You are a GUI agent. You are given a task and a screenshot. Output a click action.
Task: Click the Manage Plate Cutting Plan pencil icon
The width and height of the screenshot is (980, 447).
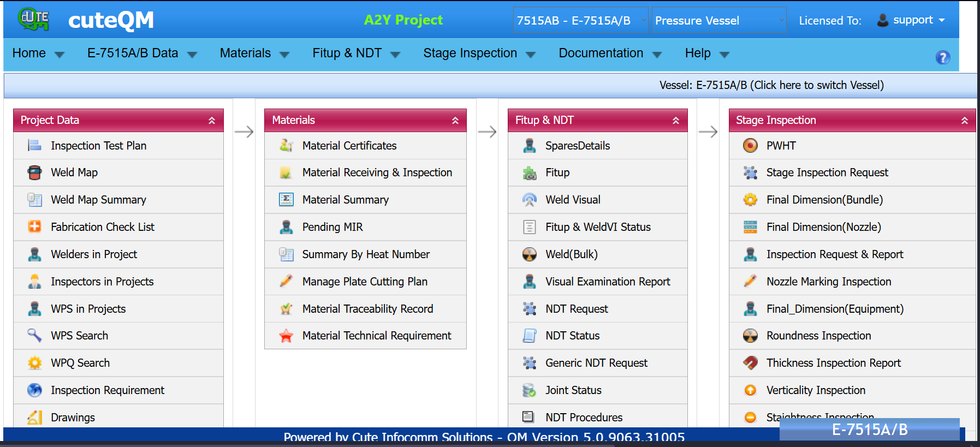tap(286, 282)
